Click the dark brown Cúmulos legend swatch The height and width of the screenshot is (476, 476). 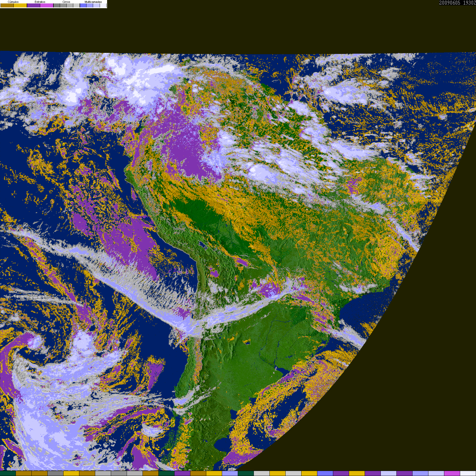(7, 5)
